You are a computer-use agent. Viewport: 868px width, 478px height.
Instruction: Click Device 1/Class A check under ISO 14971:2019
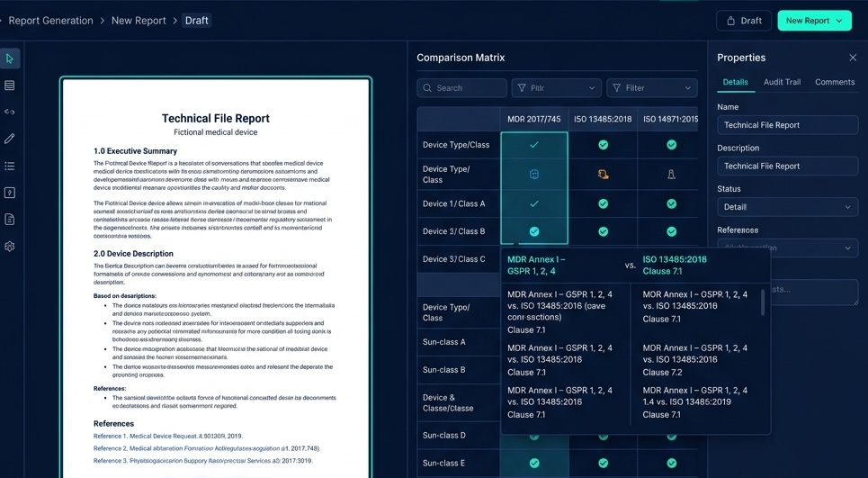(672, 203)
